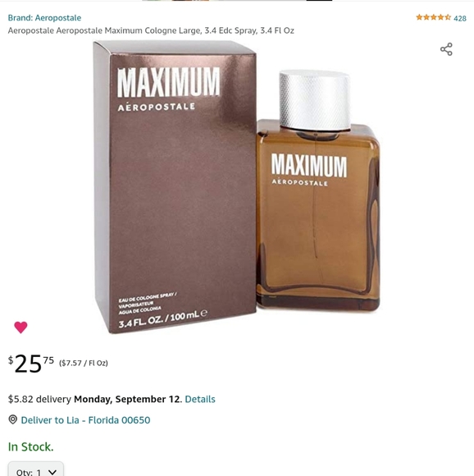Click the location pin icon

click(x=13, y=419)
